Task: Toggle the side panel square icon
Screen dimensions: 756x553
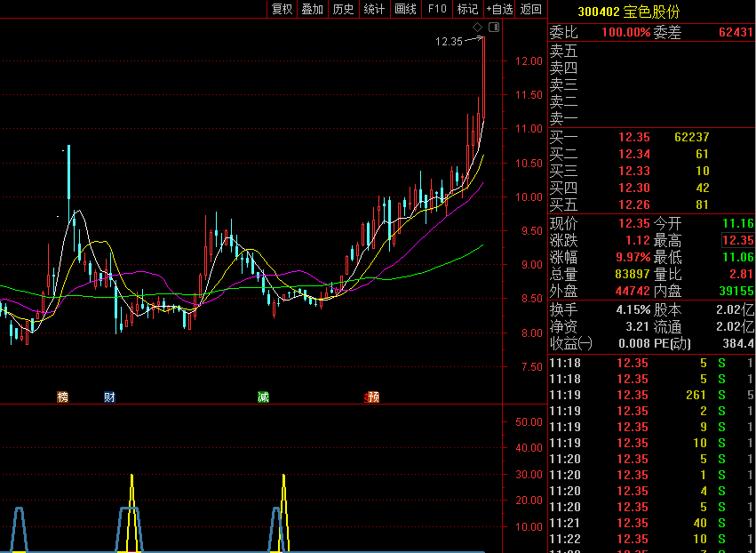Action: [494, 27]
